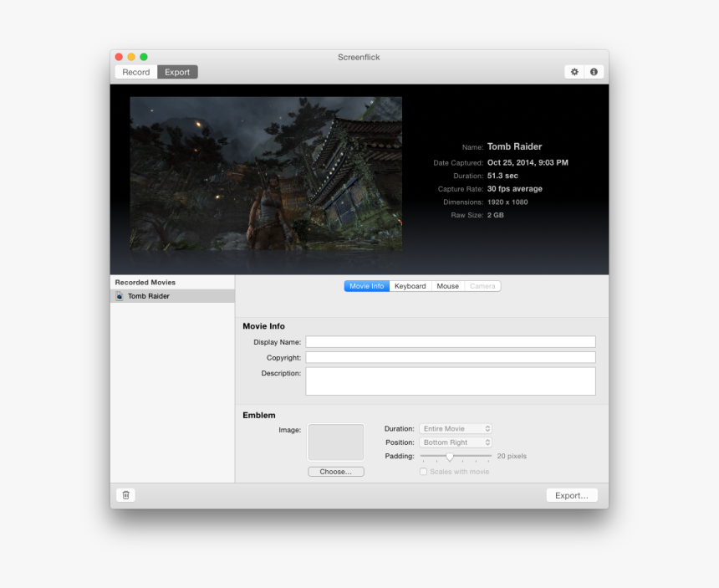
Task: Click the Recorded Movies header
Action: tap(145, 283)
